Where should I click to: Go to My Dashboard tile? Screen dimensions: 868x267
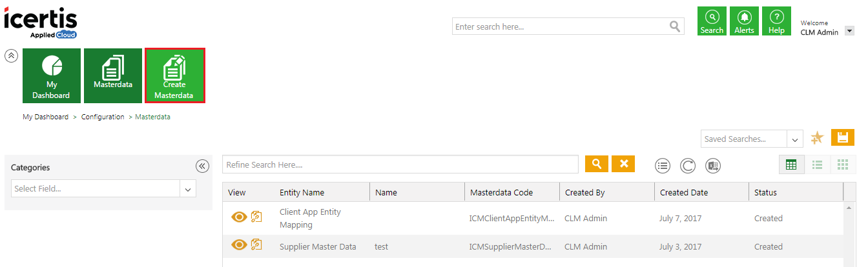[x=52, y=75]
